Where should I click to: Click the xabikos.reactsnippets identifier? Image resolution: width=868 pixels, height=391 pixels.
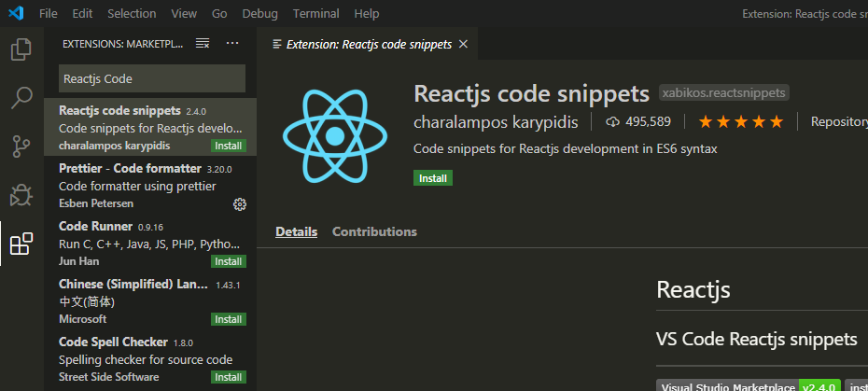pos(724,93)
